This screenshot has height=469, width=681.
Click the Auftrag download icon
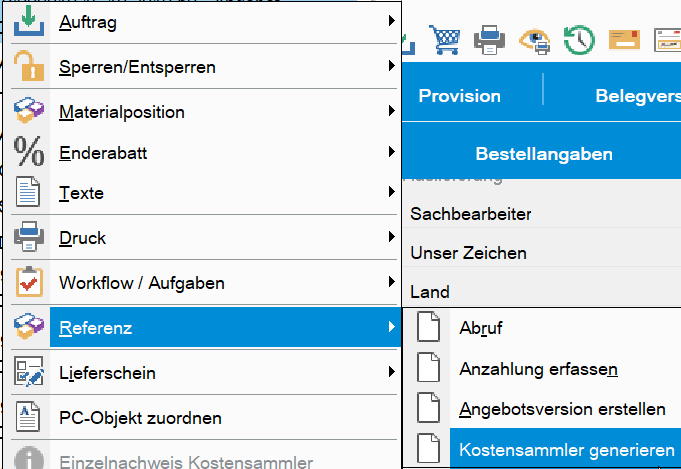click(x=30, y=22)
